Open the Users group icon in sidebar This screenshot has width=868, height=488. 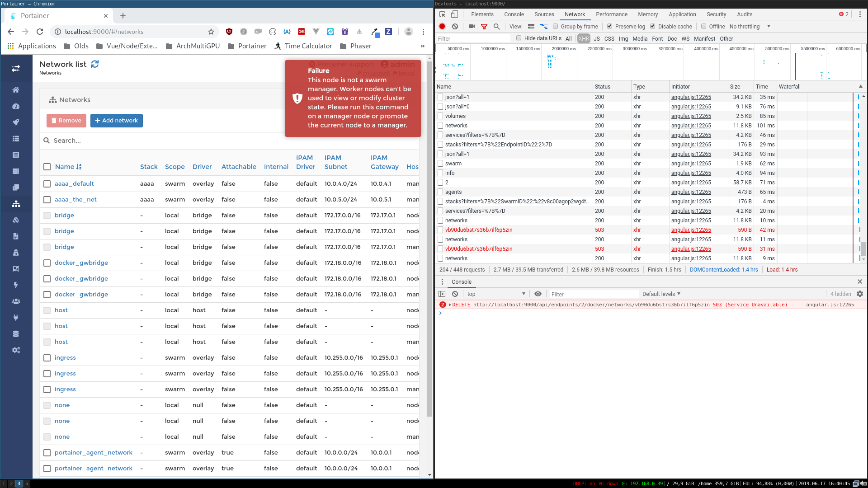16,301
